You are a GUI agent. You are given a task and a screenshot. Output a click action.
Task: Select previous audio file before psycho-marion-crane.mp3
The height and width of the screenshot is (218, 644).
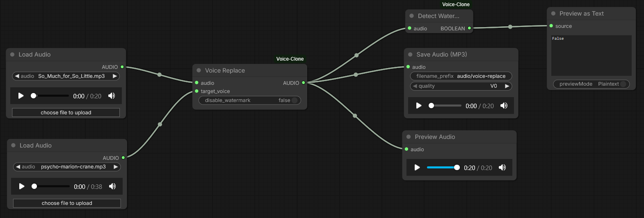(x=18, y=167)
